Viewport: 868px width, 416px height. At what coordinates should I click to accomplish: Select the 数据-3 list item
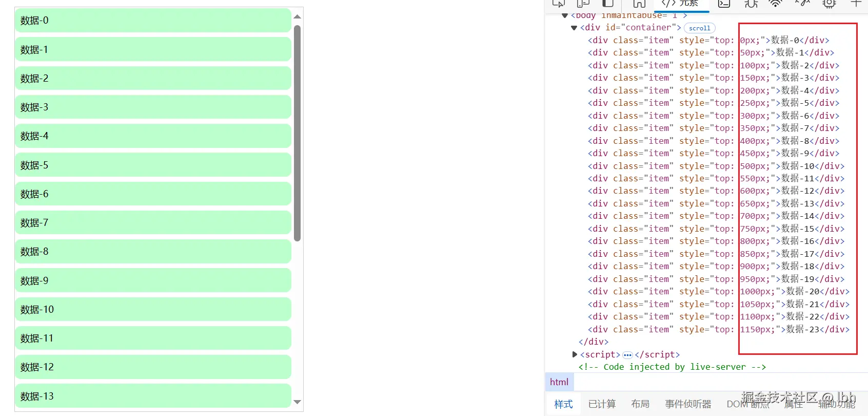click(153, 107)
